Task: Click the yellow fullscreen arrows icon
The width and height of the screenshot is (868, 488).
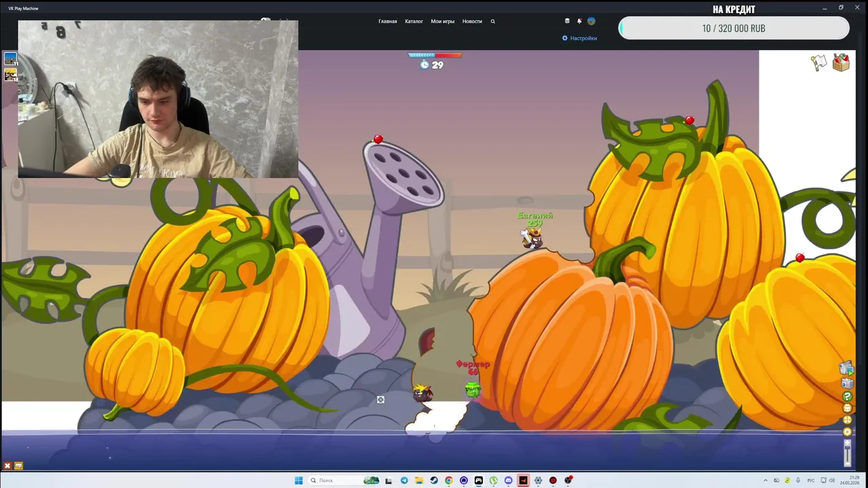Action: [x=847, y=420]
